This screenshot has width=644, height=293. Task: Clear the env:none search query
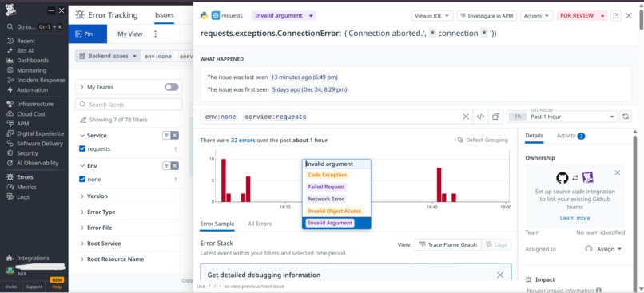(x=466, y=117)
